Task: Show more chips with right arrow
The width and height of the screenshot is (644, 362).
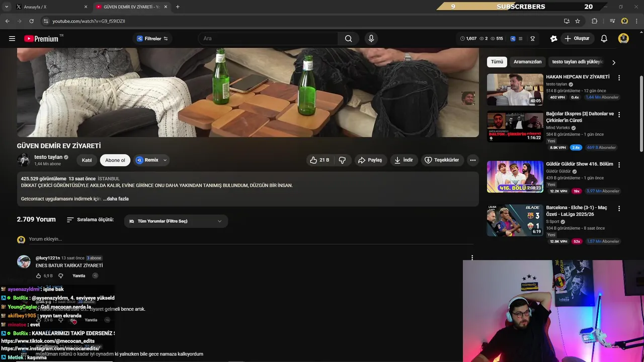Action: pyautogui.click(x=613, y=62)
